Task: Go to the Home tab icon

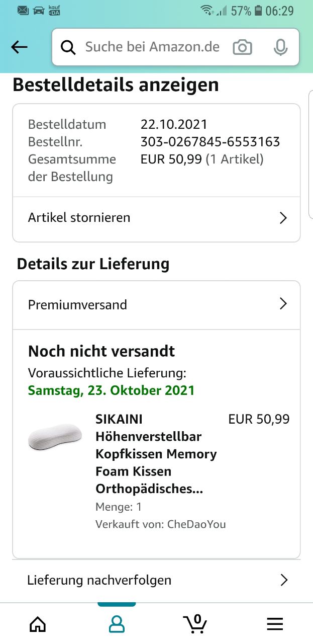Action: pos(38,624)
